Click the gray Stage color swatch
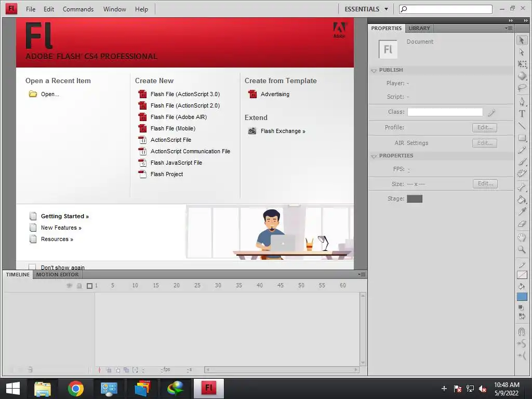 414,198
